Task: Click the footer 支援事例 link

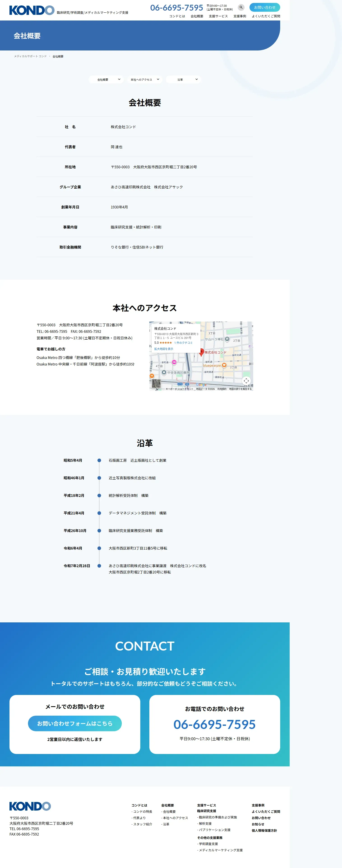Action: [x=258, y=805]
